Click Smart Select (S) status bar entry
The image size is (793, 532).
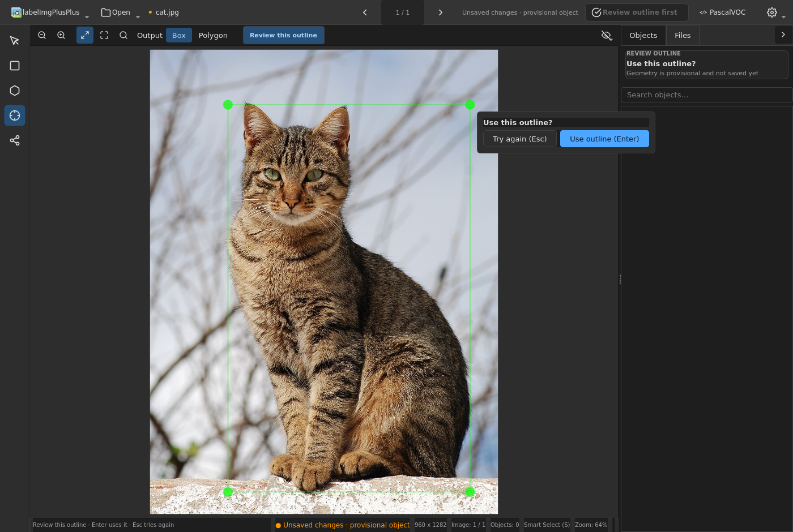547,525
